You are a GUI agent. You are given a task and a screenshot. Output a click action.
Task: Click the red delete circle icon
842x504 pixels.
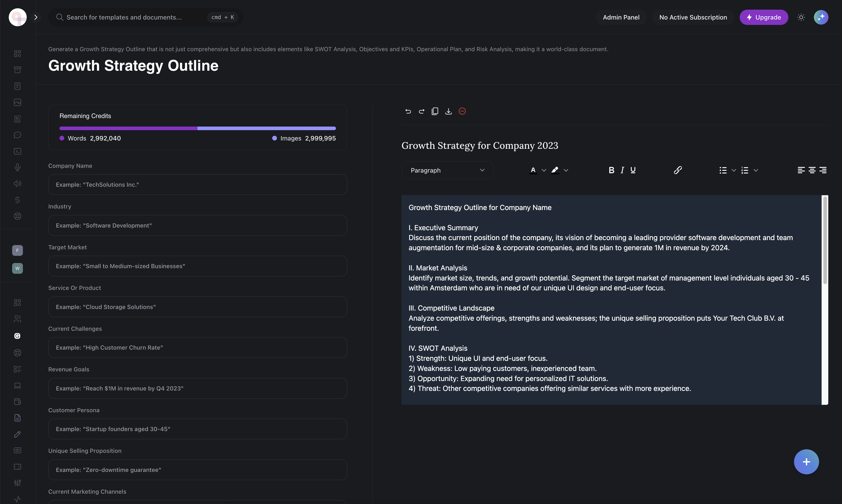point(462,111)
